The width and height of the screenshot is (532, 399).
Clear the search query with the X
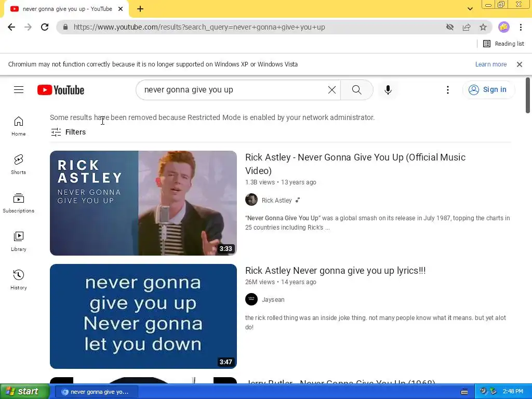click(332, 90)
